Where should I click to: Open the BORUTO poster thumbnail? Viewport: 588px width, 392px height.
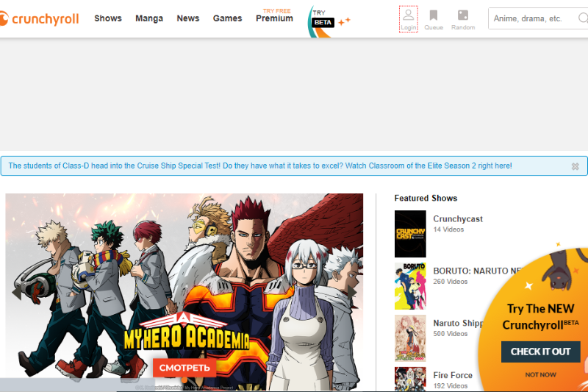pyautogui.click(x=410, y=286)
